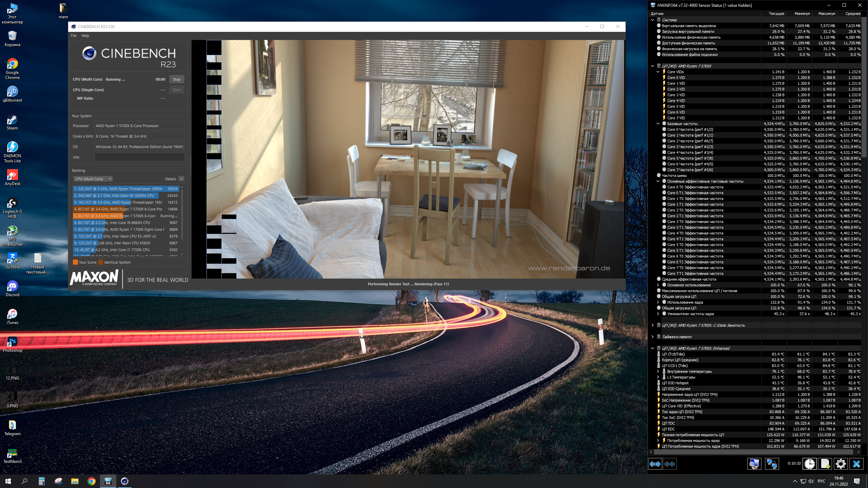Screen dimensions: 868x488
Task: Collapse the Система sensor group
Action: coord(652,20)
